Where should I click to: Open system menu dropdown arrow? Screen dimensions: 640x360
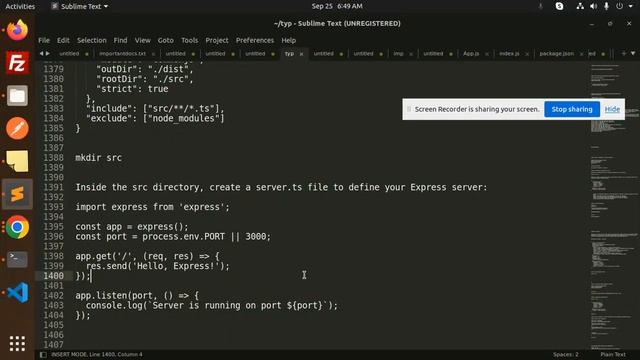point(631,6)
